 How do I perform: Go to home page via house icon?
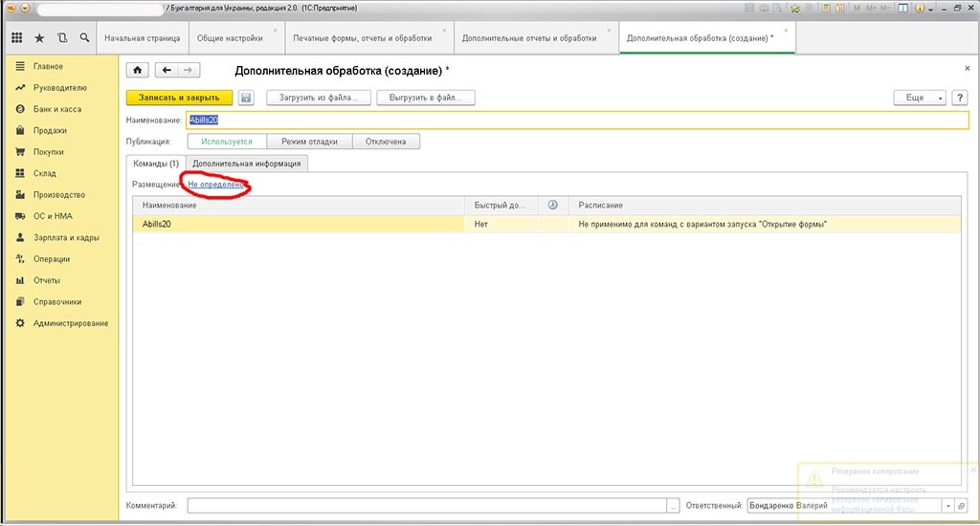pos(139,70)
